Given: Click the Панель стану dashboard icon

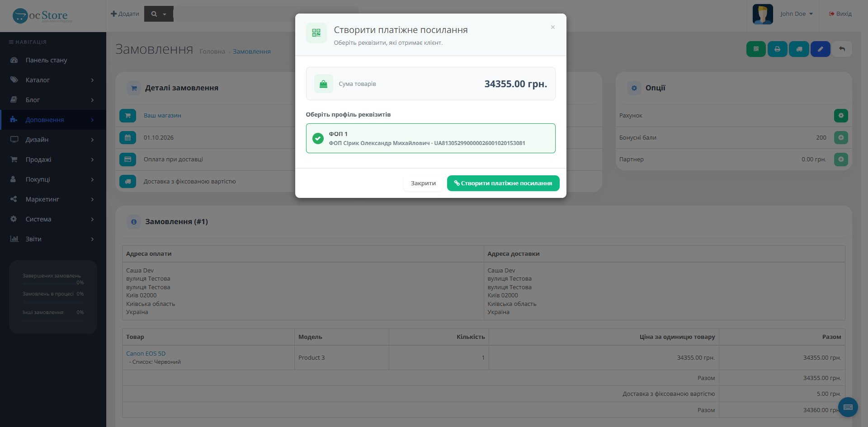Looking at the screenshot, I should click(14, 60).
